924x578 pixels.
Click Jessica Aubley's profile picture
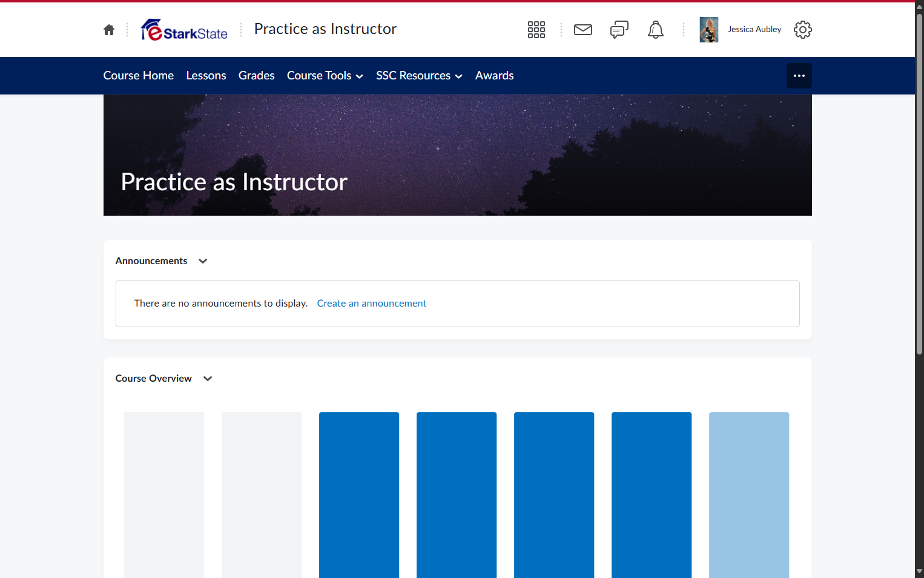pos(709,30)
